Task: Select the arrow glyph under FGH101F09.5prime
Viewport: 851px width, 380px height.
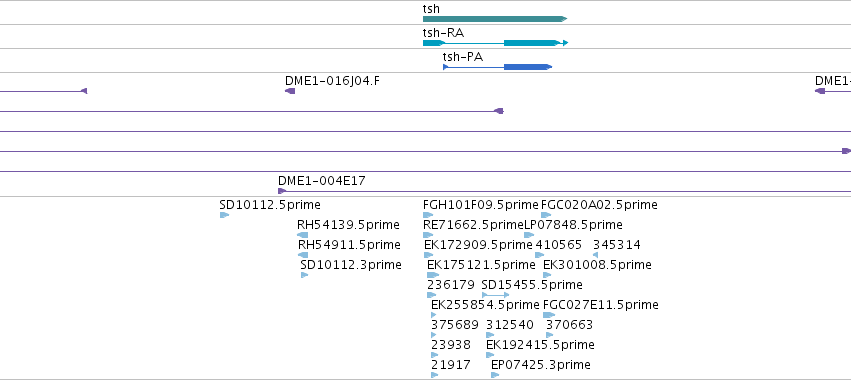Action: [x=428, y=215]
